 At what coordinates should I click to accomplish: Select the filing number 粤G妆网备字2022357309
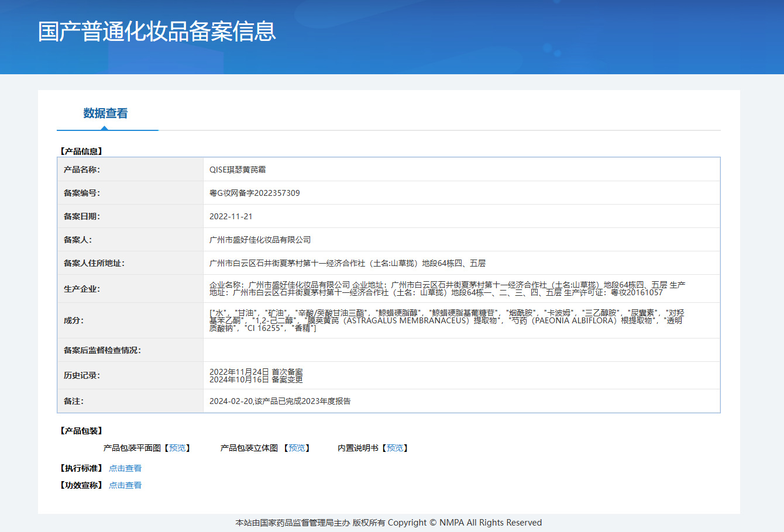[x=255, y=193]
